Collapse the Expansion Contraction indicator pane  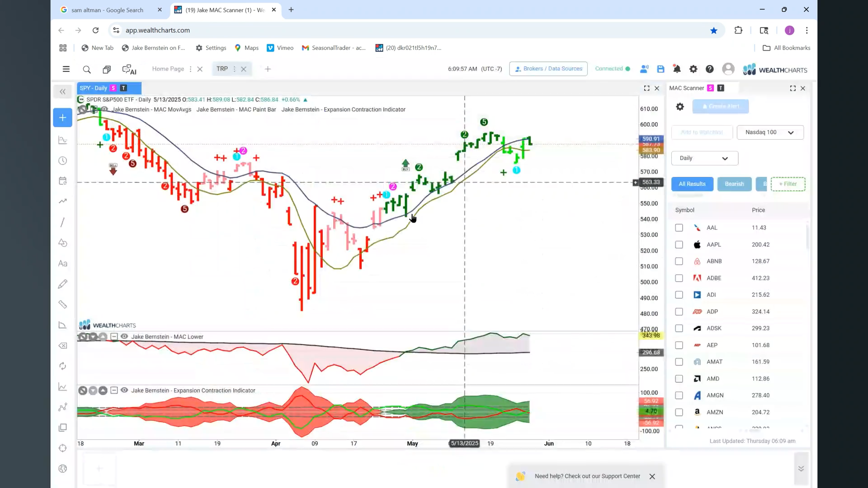pos(114,390)
